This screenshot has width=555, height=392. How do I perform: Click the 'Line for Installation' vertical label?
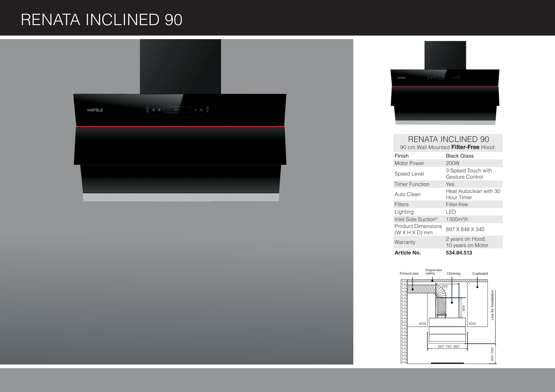(492, 305)
